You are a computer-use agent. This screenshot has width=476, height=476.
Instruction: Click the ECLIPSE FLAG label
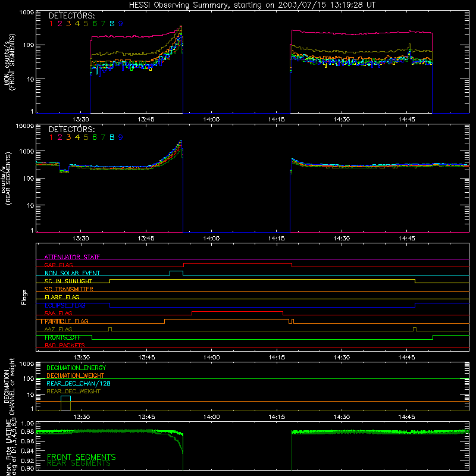(x=65, y=305)
